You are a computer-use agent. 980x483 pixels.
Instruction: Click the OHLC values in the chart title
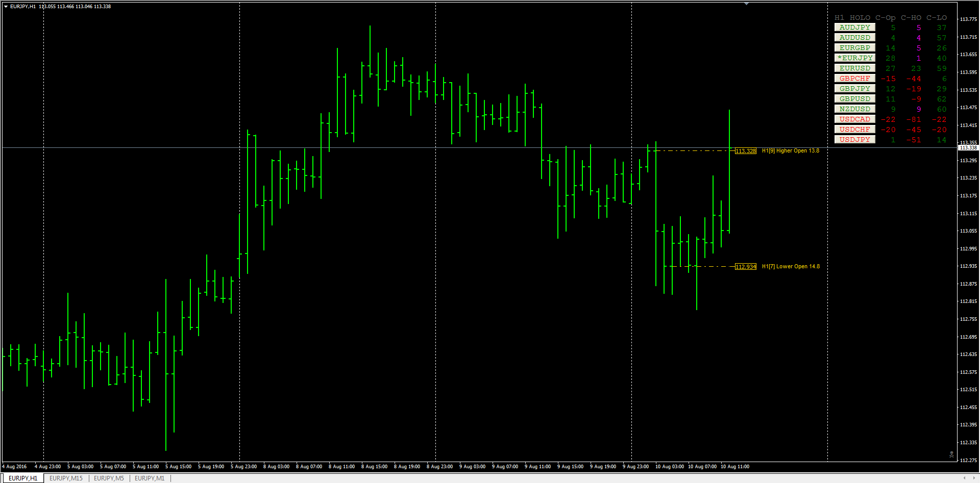75,7
